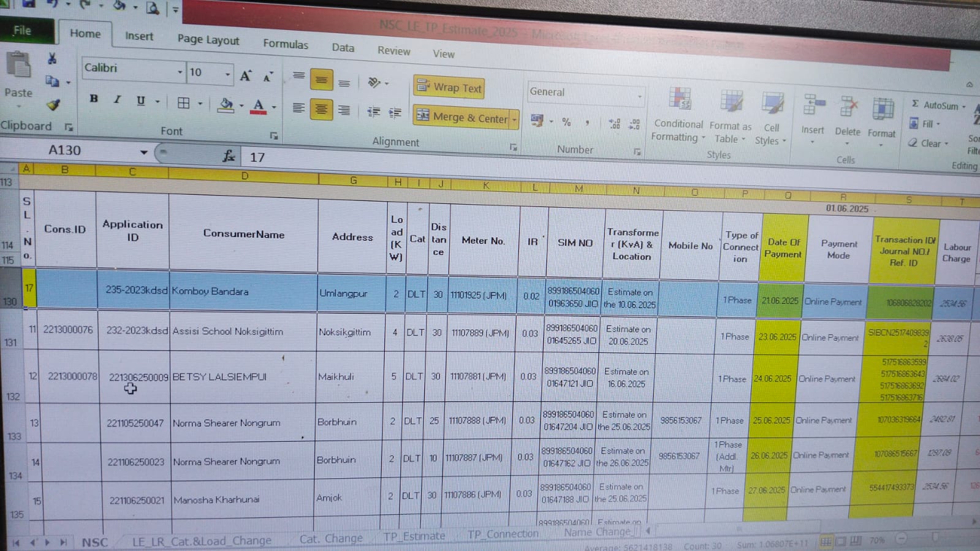Expand the Merge & Center dropdown arrow
980x551 pixels.
point(514,120)
